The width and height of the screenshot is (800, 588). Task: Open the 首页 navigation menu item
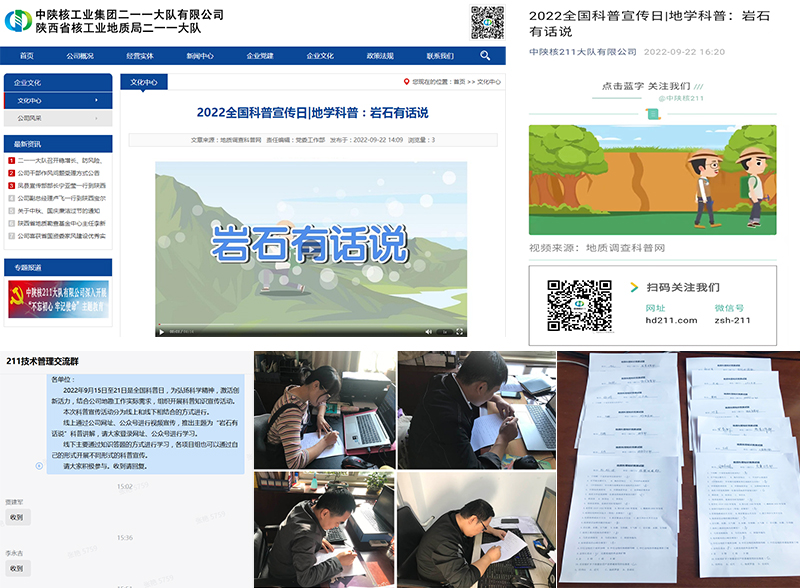pyautogui.click(x=27, y=56)
